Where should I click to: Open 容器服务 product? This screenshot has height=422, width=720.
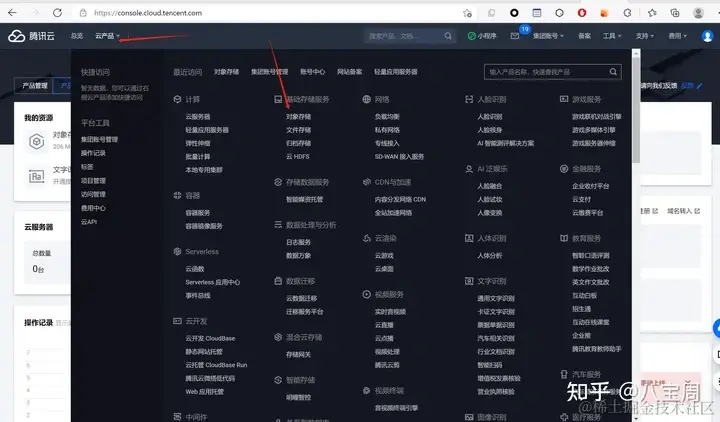[x=198, y=213]
